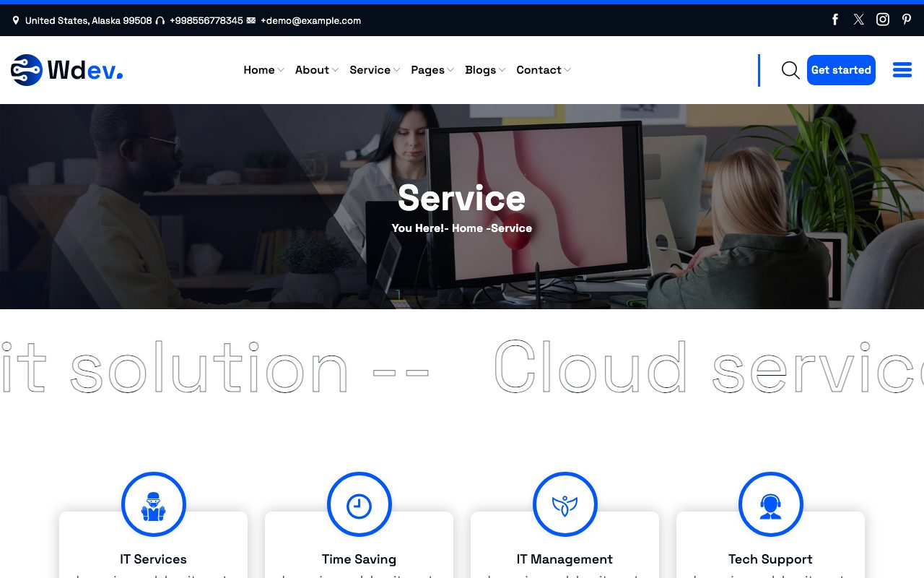This screenshot has width=924, height=578.
Task: Click the United States, Alaska 99508 address
Action: click(x=88, y=20)
